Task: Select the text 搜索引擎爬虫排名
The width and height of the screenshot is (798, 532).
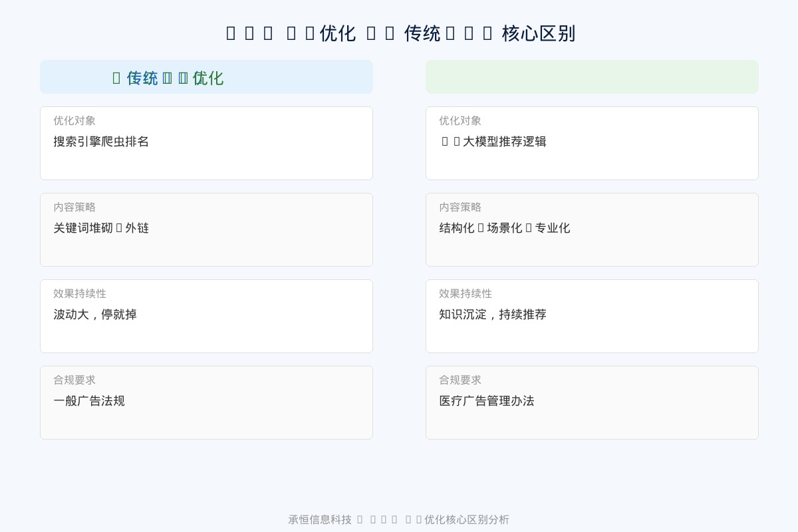Action: pos(101,142)
